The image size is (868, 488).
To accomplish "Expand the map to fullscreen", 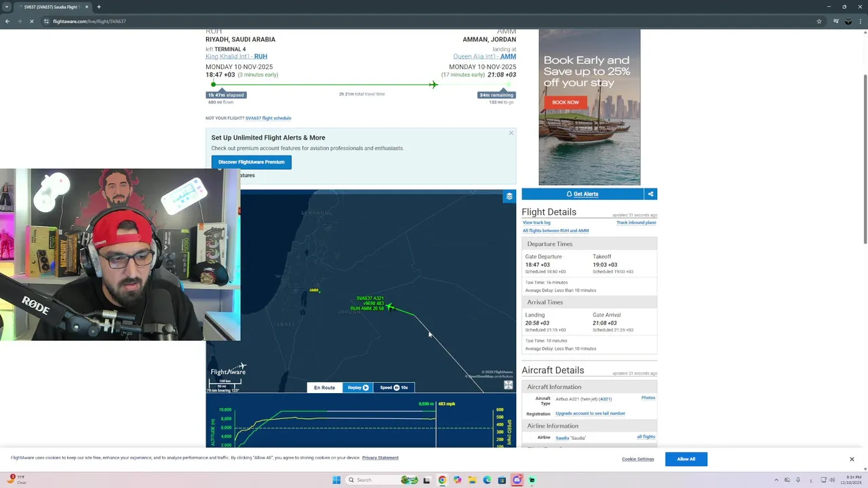I will click(x=508, y=385).
